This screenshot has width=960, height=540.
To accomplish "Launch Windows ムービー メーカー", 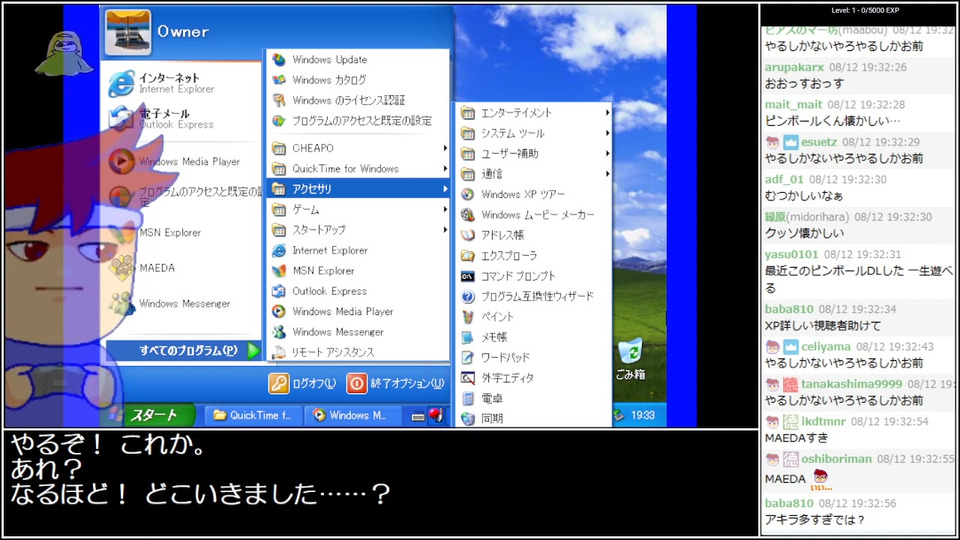I will (x=534, y=215).
